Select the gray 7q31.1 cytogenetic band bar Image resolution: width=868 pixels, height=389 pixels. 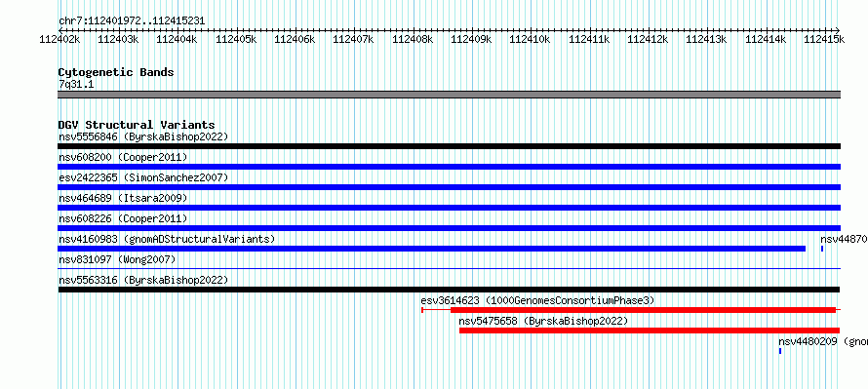click(x=449, y=95)
